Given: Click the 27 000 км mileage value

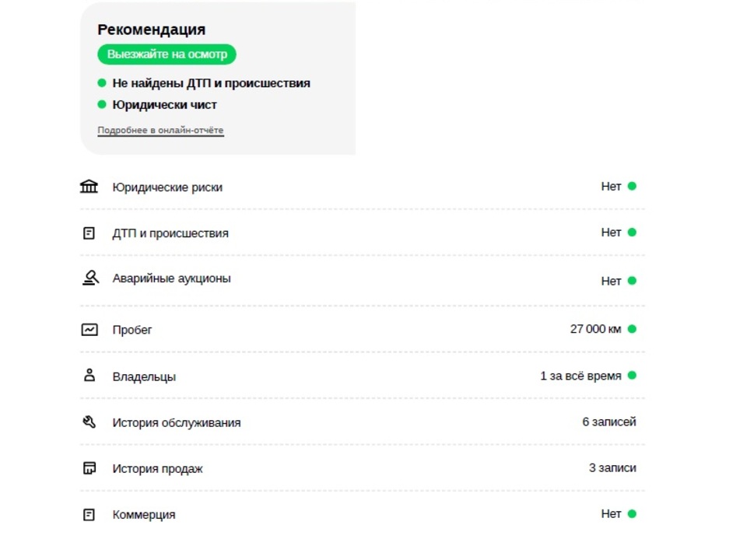Looking at the screenshot, I should click(595, 329).
